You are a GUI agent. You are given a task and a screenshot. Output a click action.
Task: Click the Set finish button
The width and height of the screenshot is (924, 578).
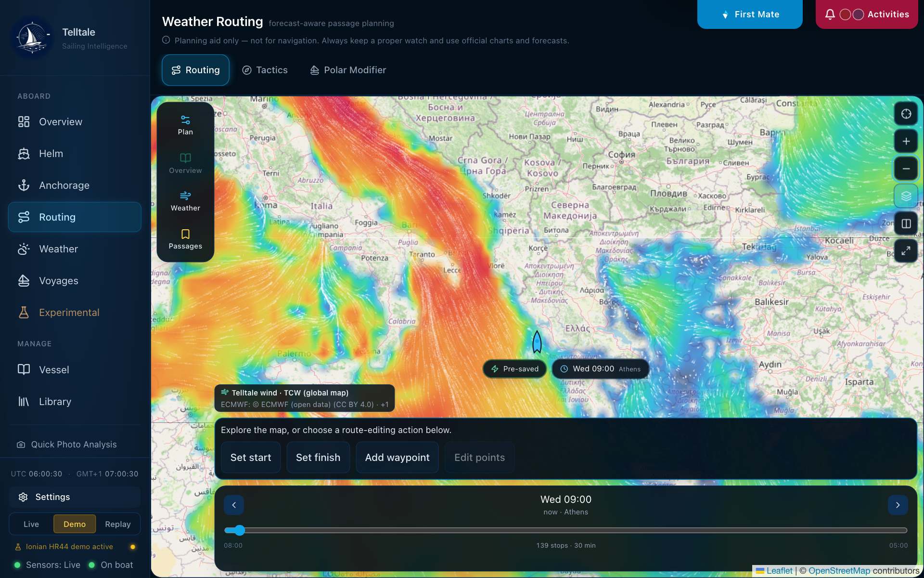318,458
